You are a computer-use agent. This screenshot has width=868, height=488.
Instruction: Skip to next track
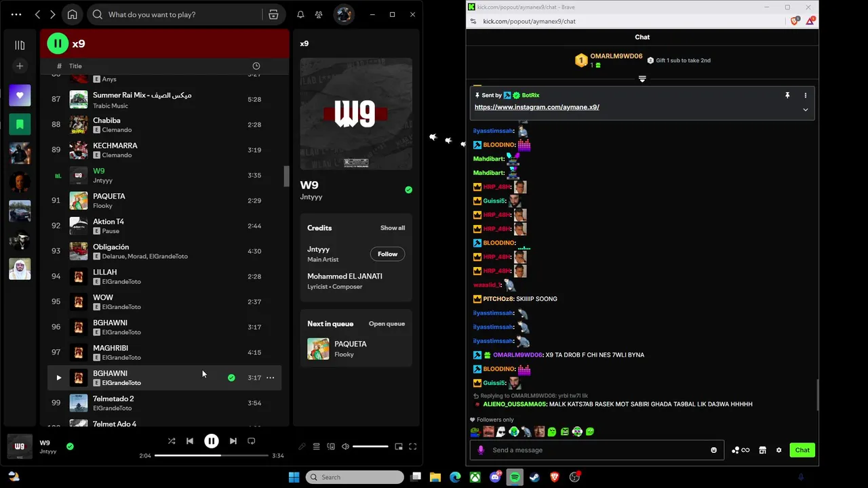pyautogui.click(x=233, y=441)
